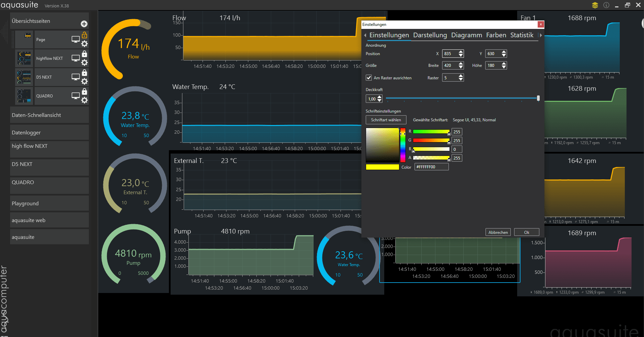
Task: Decrease Deckkraft value with down arrow
Action: (x=380, y=100)
